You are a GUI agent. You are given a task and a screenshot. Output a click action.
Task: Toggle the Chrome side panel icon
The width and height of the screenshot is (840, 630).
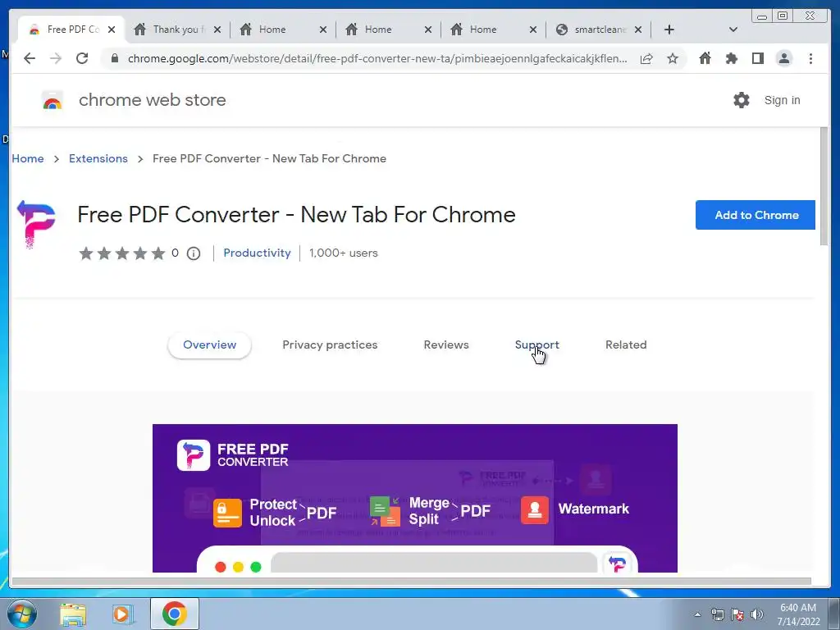coord(757,58)
